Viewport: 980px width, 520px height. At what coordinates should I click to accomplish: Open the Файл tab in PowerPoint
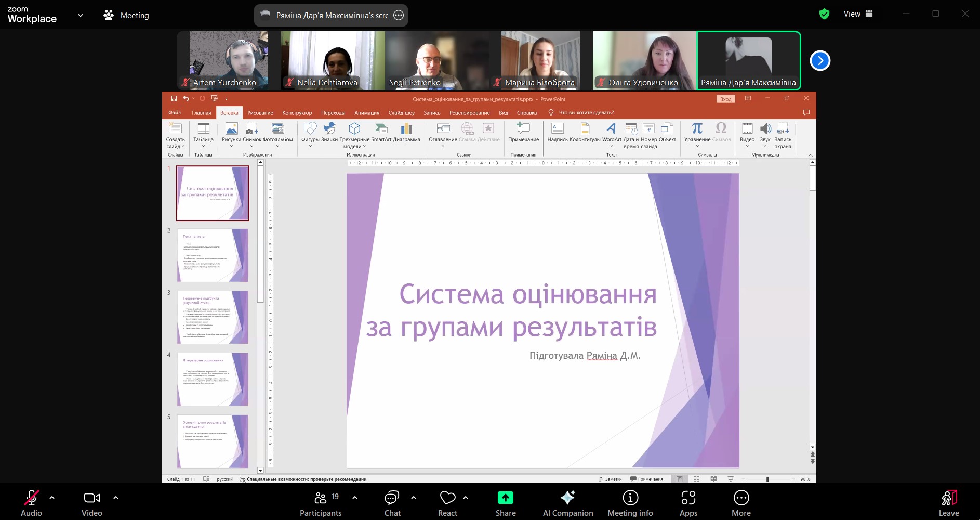click(175, 113)
